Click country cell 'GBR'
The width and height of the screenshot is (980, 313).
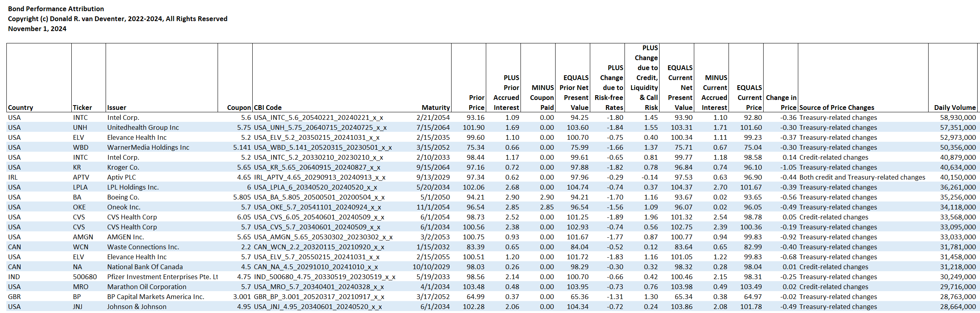click(14, 297)
